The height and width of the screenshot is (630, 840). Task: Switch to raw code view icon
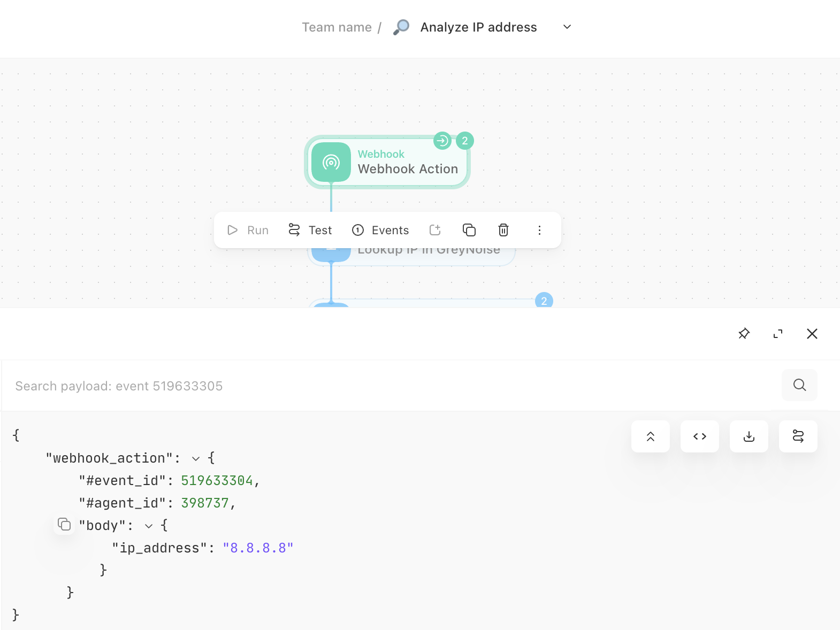tap(700, 436)
